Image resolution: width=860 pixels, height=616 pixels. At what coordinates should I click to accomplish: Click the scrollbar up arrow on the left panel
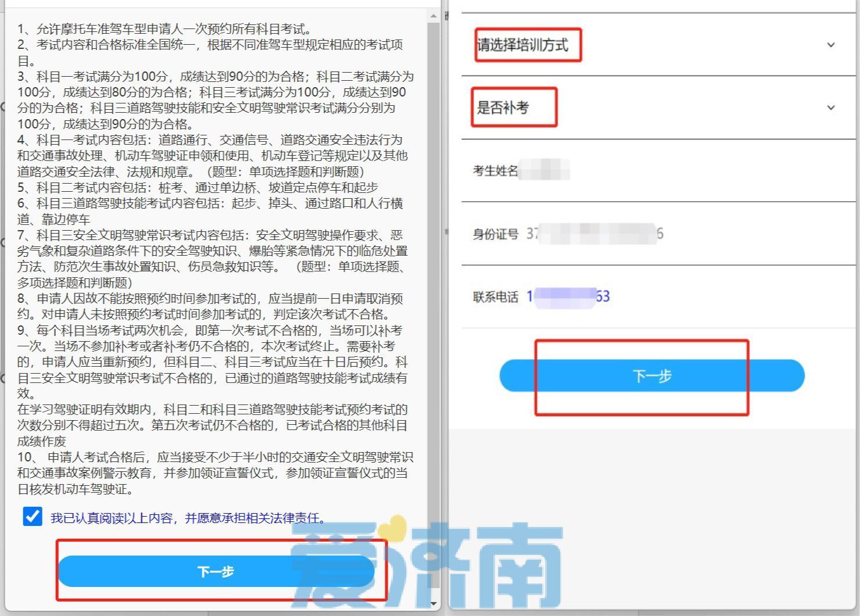coord(433,16)
